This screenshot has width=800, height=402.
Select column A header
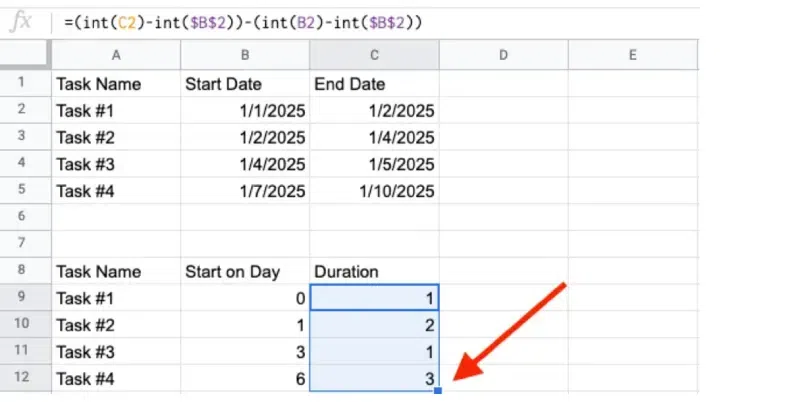(116, 55)
